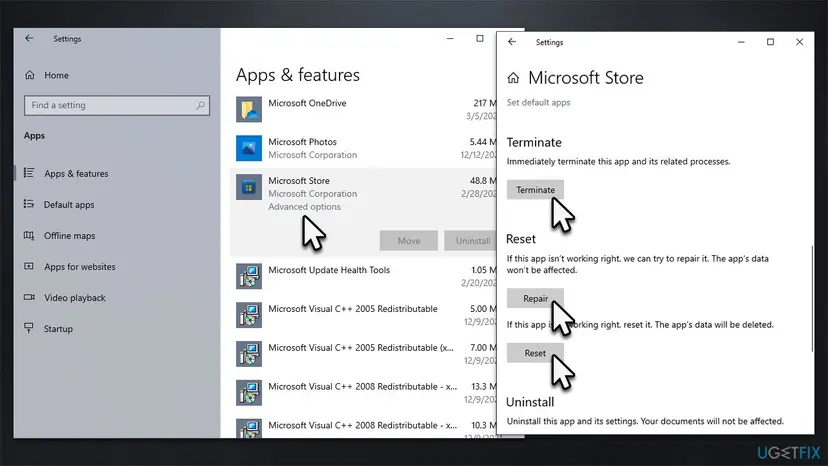Open Startup apps settings

tap(58, 329)
